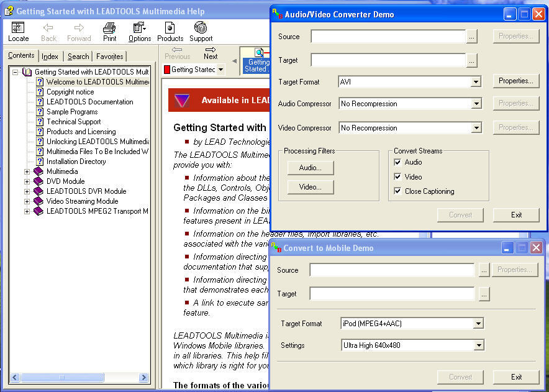
Task: Click the Audio/Video Converter Demo title bar icon
Action: click(x=278, y=14)
